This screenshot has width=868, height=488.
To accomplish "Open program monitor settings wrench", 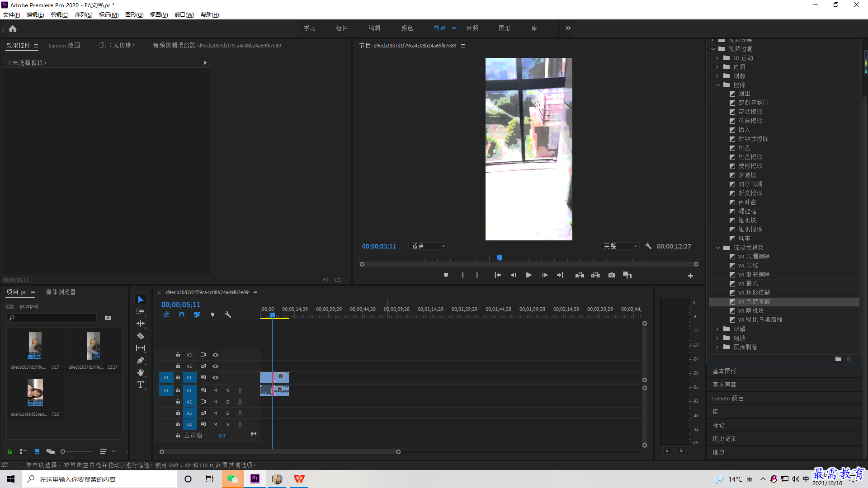I will click(648, 246).
